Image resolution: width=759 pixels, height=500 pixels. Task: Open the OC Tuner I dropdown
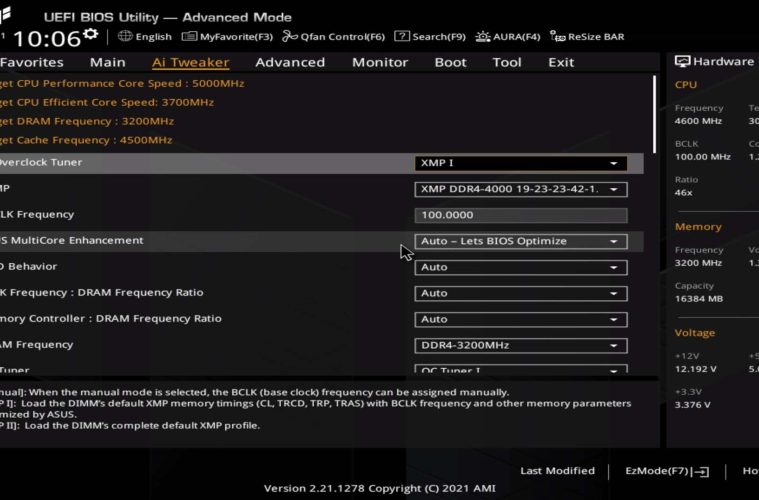tap(521, 369)
